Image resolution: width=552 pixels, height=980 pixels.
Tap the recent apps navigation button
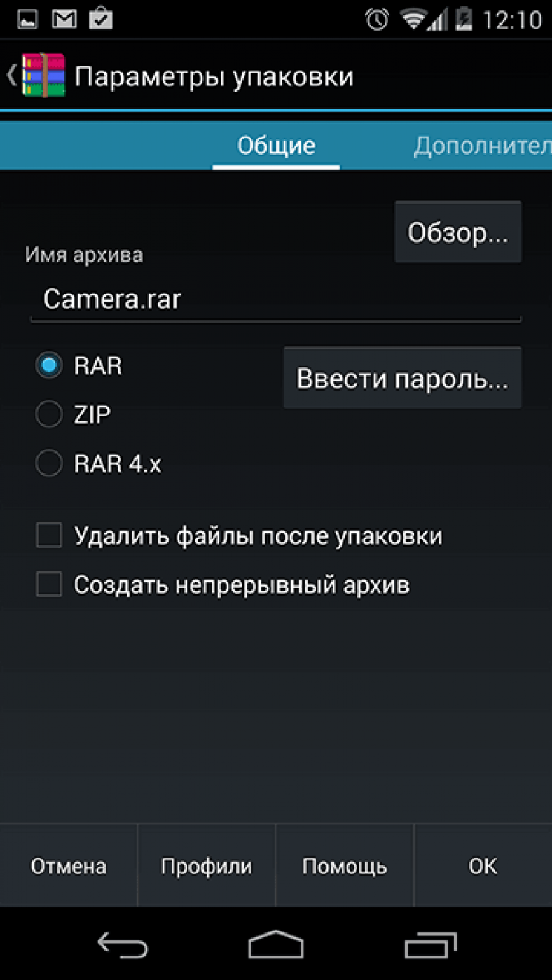point(430,945)
